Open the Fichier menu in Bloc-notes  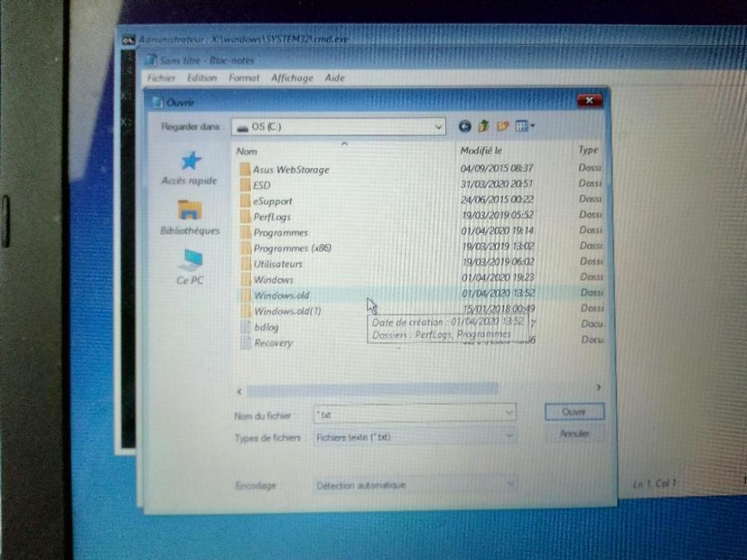161,78
